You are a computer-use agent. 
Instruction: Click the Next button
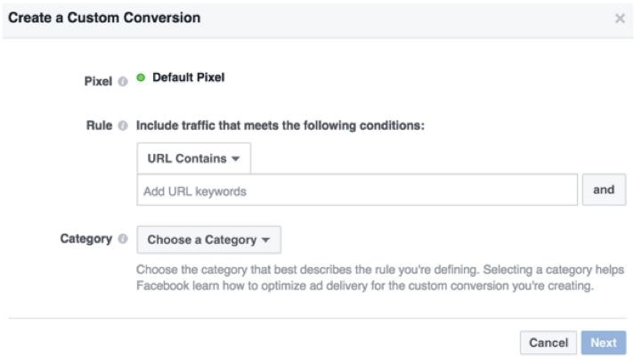603,343
